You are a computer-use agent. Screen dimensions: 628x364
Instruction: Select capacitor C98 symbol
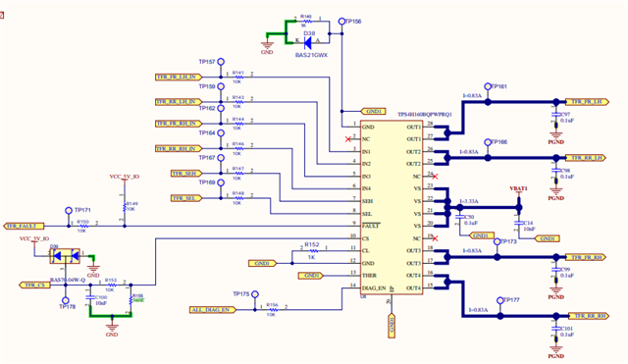556,171
